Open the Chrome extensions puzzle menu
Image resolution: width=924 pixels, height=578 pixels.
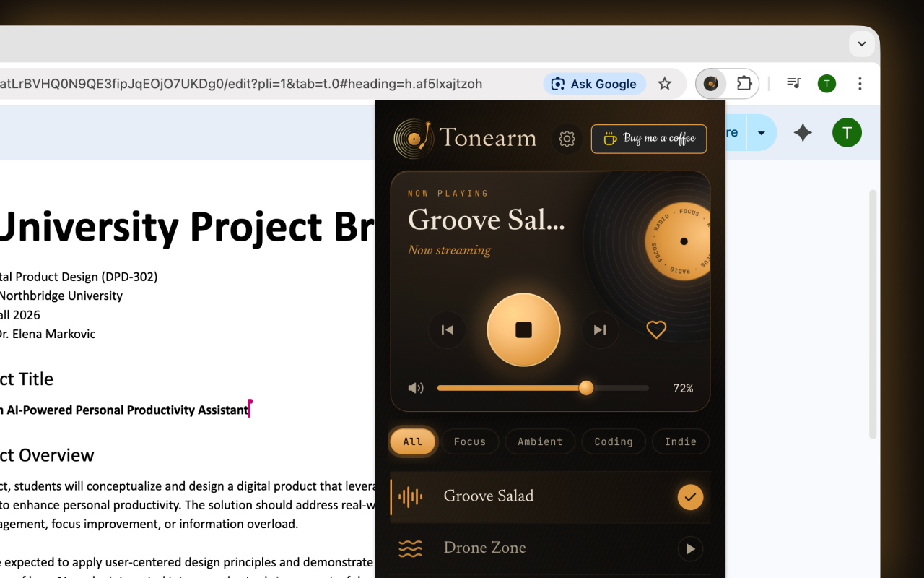click(744, 83)
